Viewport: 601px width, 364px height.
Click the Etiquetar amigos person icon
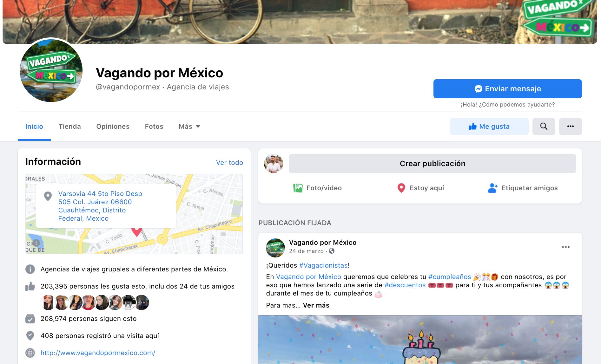[x=492, y=188]
